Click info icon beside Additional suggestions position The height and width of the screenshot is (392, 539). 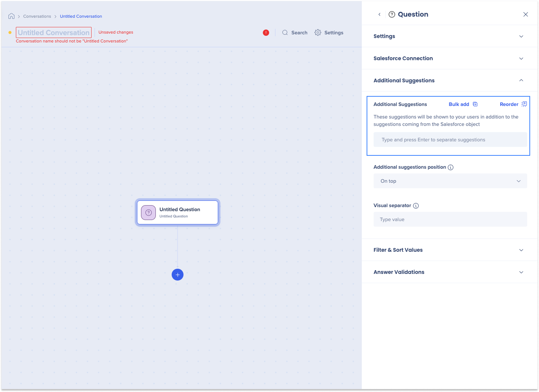[x=450, y=168]
